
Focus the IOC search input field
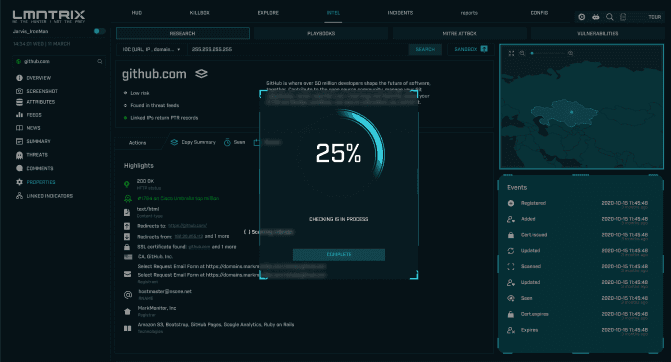click(x=297, y=49)
